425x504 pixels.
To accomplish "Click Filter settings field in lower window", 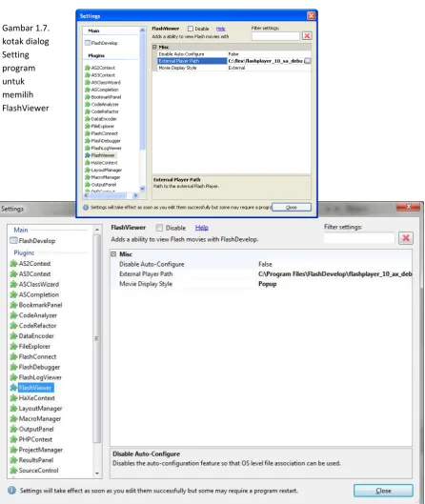I will pyautogui.click(x=359, y=238).
